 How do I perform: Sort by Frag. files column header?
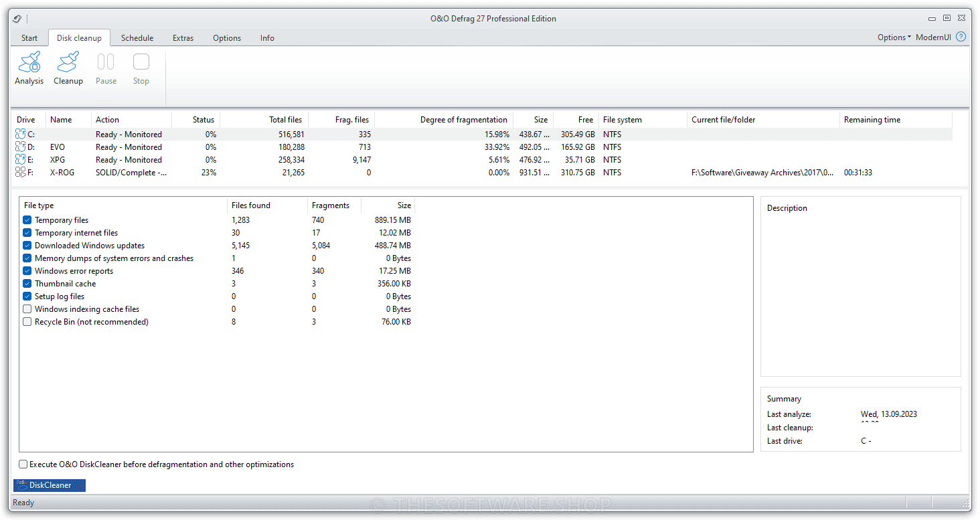click(341, 120)
